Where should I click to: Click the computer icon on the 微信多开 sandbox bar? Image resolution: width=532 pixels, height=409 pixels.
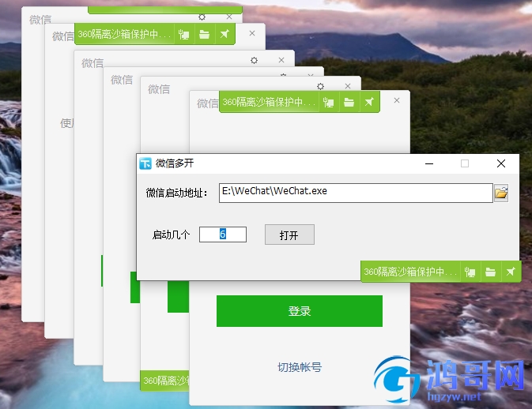click(470, 272)
